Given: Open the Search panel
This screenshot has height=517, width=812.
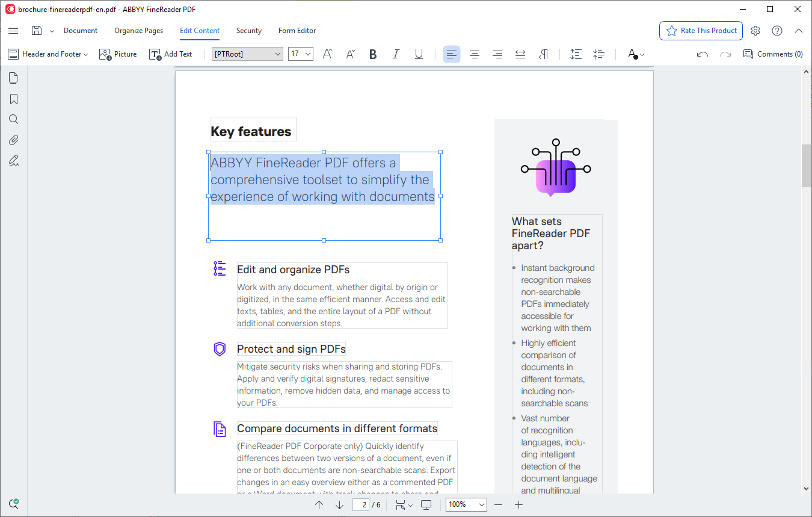Looking at the screenshot, I should [x=13, y=119].
